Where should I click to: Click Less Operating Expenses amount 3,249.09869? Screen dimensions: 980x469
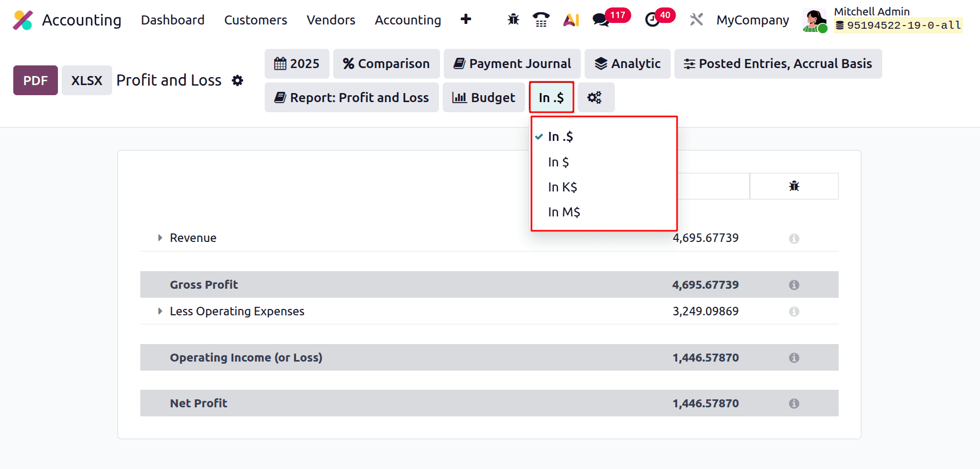[x=706, y=311]
